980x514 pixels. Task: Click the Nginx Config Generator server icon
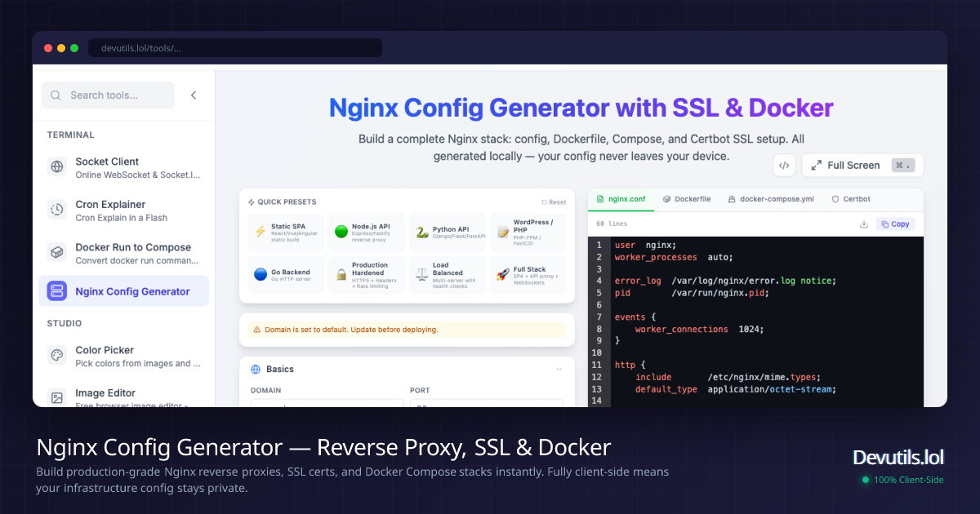click(x=57, y=291)
